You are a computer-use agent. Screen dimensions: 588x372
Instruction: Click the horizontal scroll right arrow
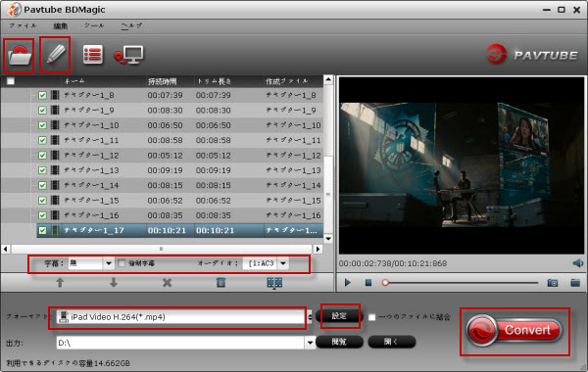[318, 249]
